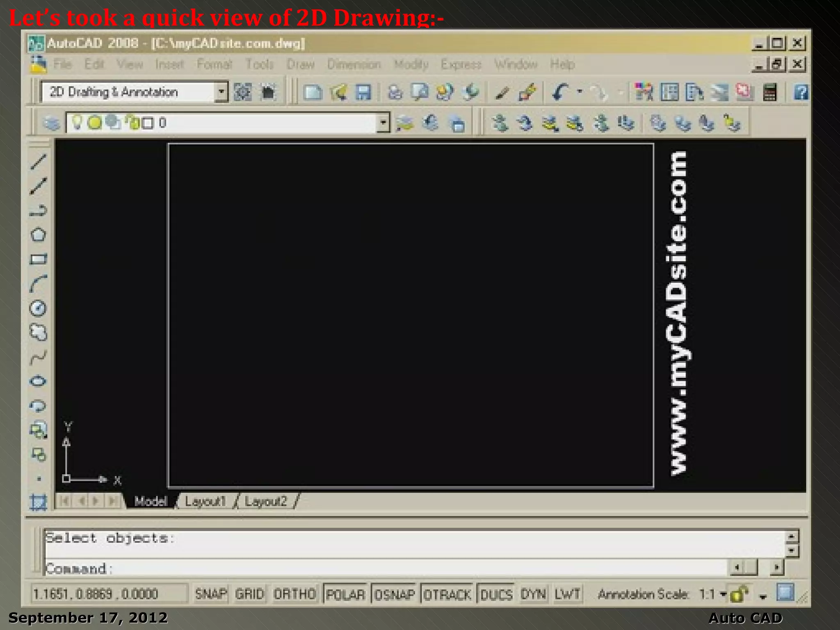Toggle DYN input in status bar
The width and height of the screenshot is (840, 630).
point(533,594)
